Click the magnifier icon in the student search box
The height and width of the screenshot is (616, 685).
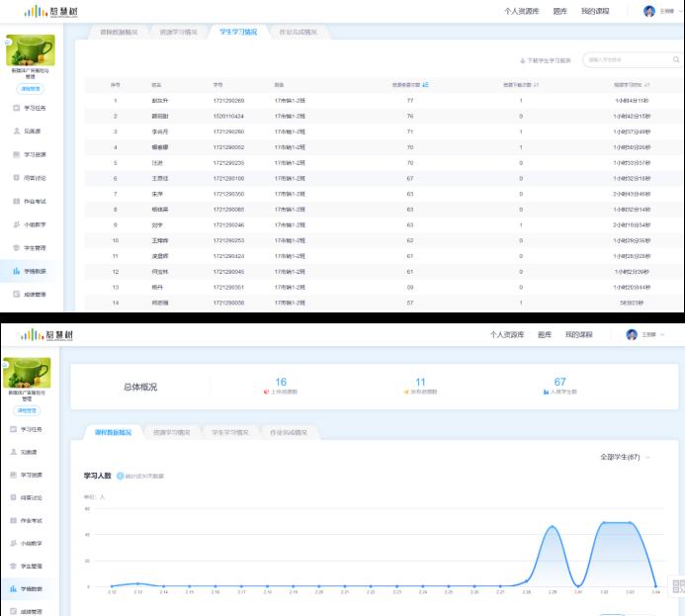(676, 60)
